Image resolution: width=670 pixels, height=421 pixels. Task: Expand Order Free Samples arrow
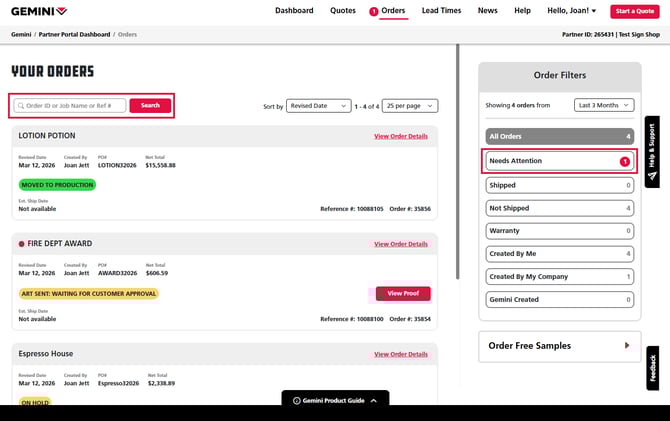coord(627,346)
